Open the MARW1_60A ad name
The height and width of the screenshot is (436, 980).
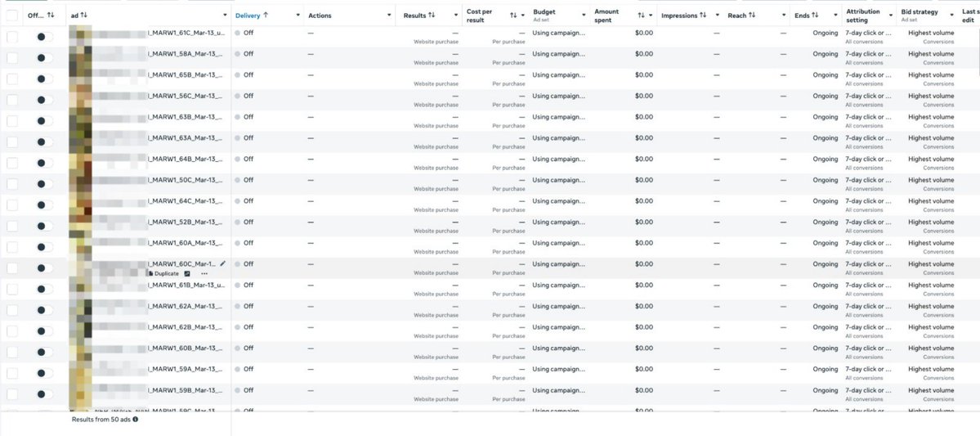pyautogui.click(x=186, y=243)
